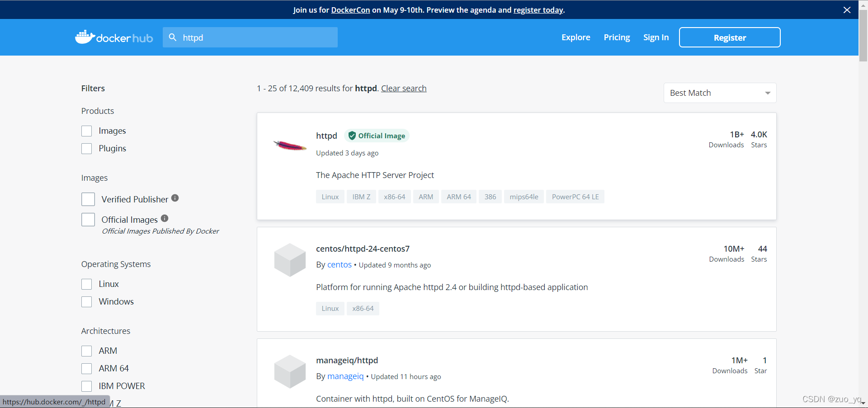Viewport: 868px width, 408px height.
Task: Check the IBM POWER architecture checkbox
Action: point(86,386)
